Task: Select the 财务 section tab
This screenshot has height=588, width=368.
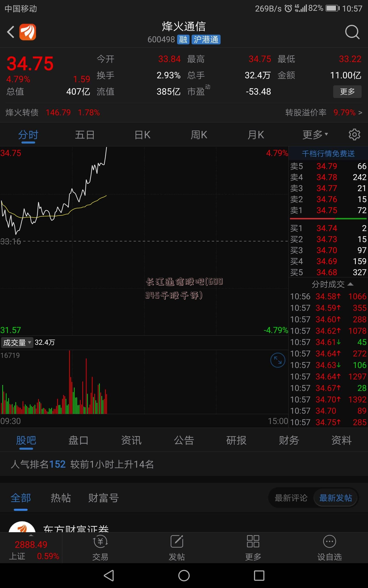Action: (289, 440)
